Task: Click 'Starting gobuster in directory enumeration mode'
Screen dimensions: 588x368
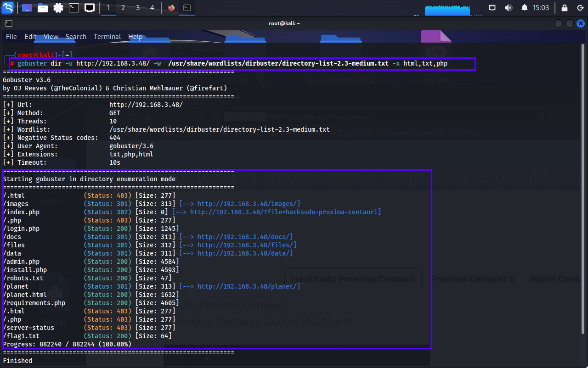Action: pyautogui.click(x=89, y=179)
